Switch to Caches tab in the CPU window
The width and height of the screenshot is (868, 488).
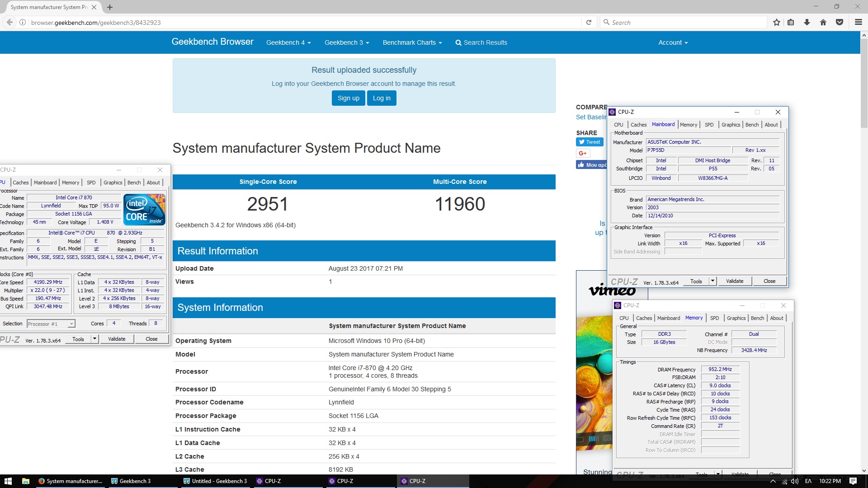(21, 183)
